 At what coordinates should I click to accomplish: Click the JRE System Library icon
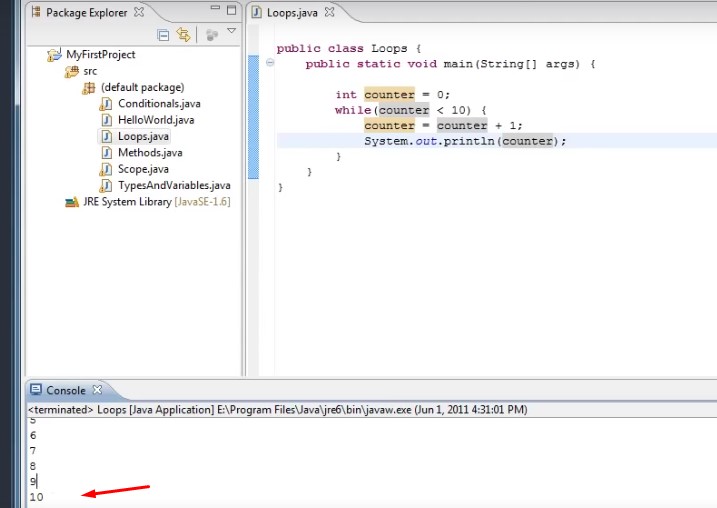tap(71, 202)
